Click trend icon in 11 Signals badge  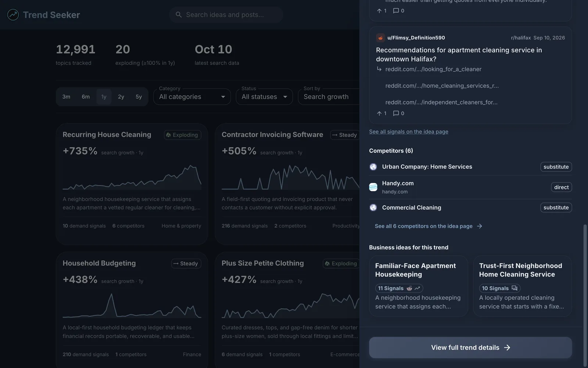click(417, 288)
